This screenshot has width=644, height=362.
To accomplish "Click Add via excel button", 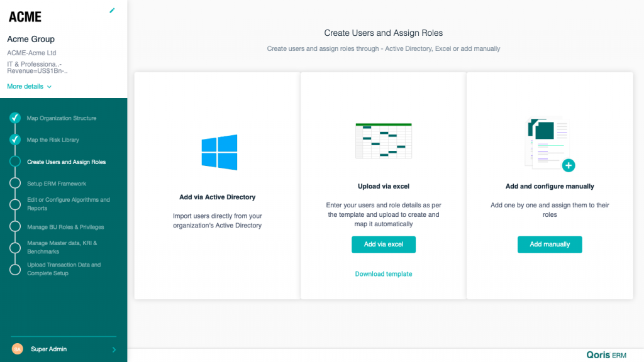I will point(384,244).
